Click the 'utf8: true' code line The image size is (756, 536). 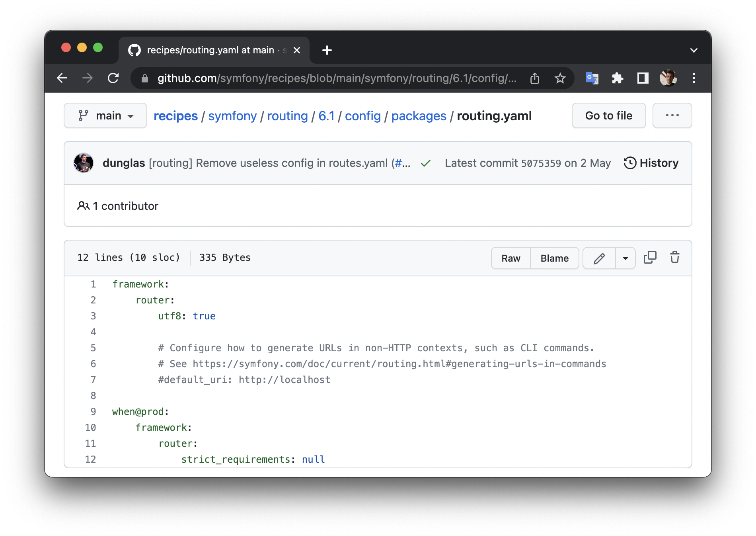click(187, 316)
